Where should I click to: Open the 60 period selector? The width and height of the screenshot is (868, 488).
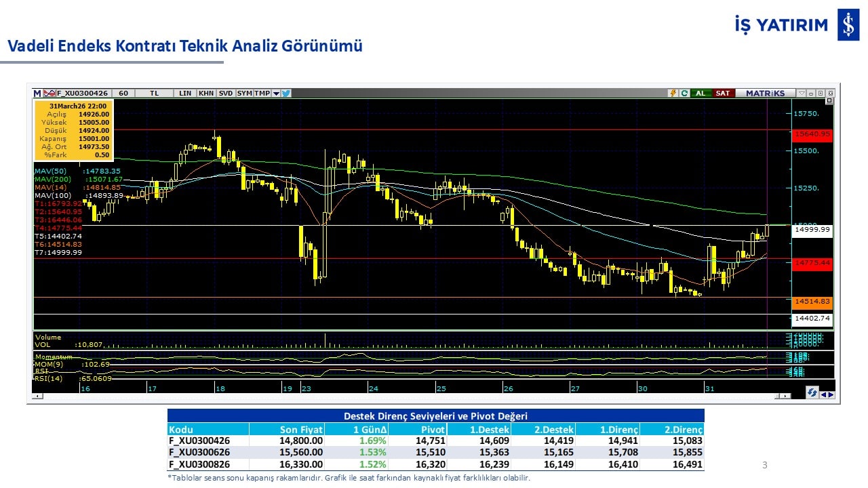pyautogui.click(x=123, y=94)
